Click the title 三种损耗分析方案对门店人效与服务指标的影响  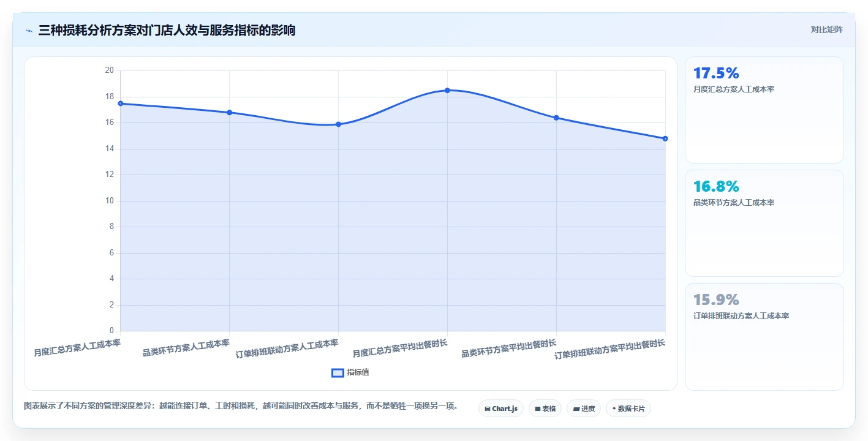click(167, 30)
